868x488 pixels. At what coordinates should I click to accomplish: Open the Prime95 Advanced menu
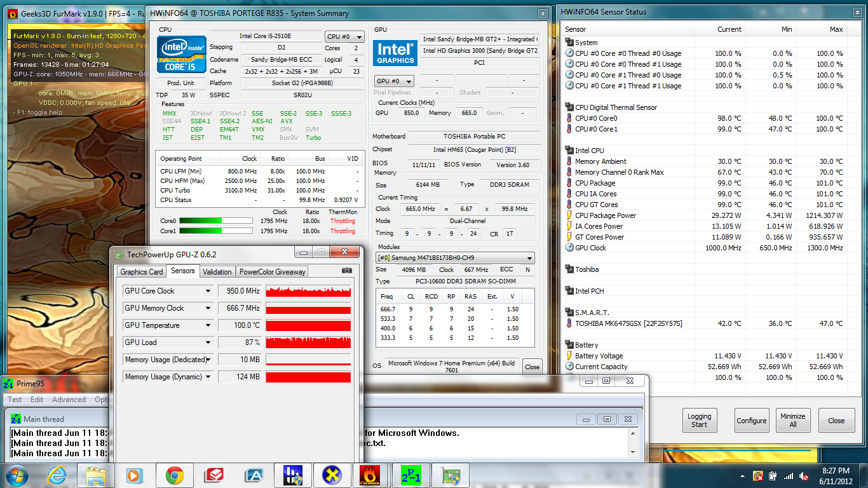coord(69,400)
